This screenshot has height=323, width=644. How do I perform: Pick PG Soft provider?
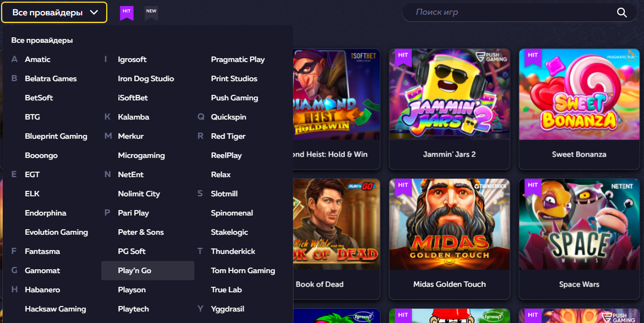click(131, 251)
